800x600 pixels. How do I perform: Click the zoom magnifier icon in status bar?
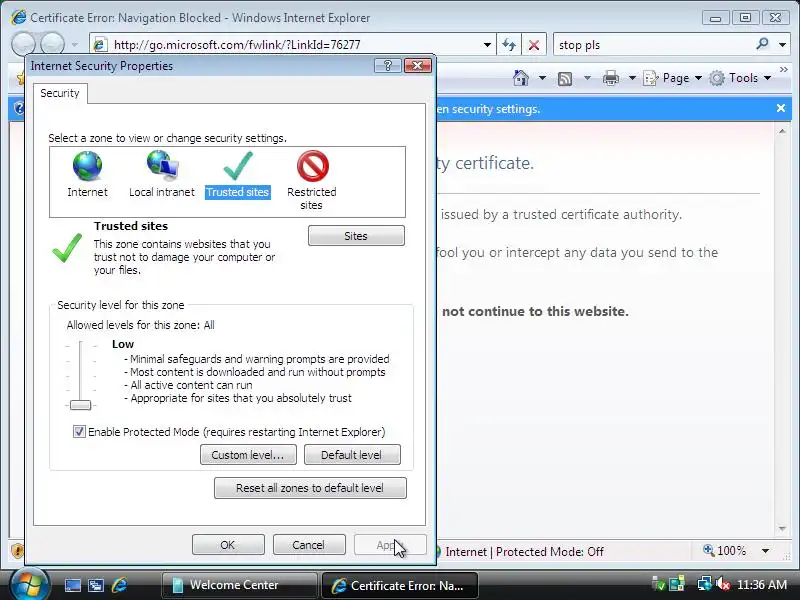[x=708, y=550]
